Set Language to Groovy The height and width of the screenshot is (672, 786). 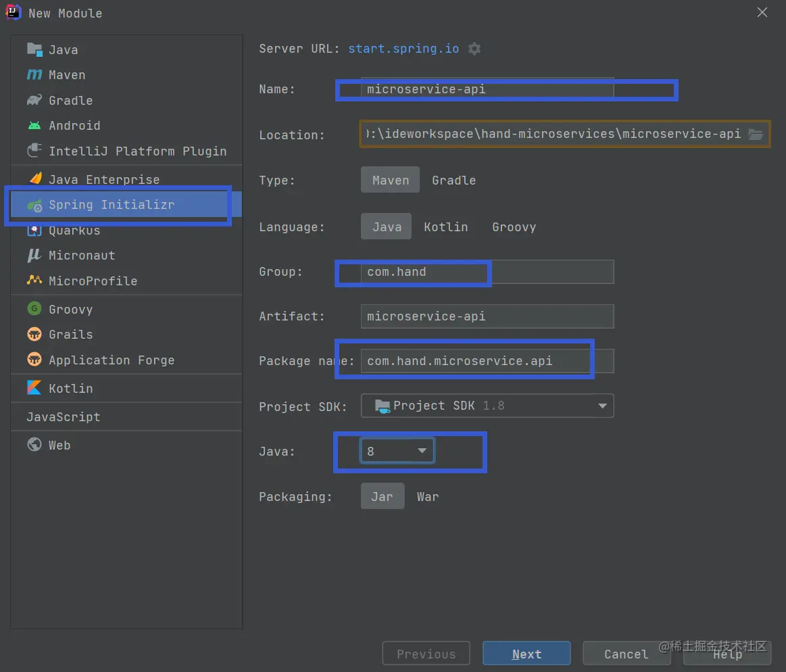514,226
